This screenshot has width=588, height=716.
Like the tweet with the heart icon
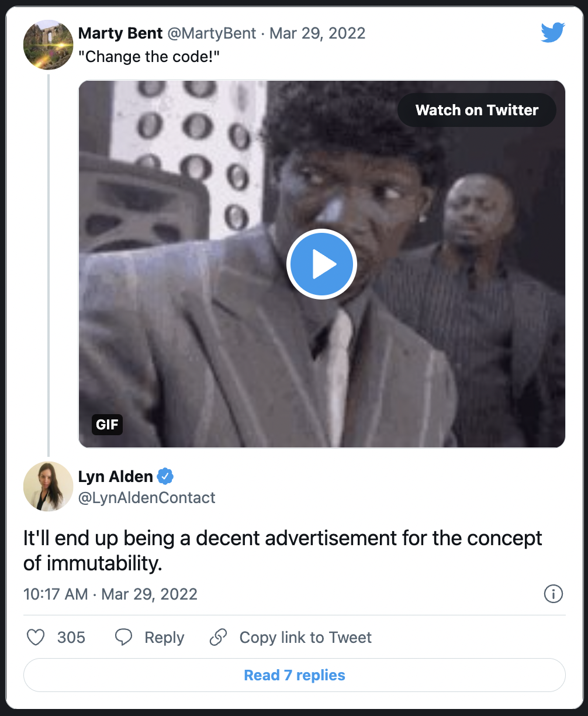tap(36, 637)
